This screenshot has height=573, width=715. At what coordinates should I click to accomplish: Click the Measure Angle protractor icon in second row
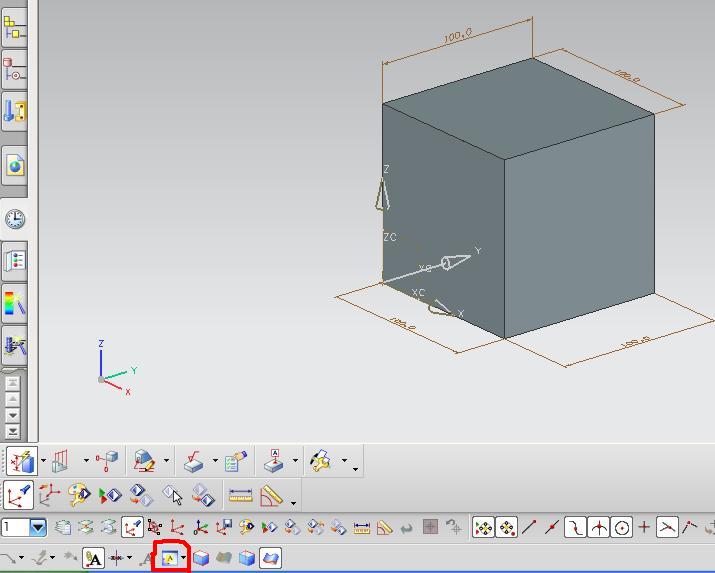[271, 496]
